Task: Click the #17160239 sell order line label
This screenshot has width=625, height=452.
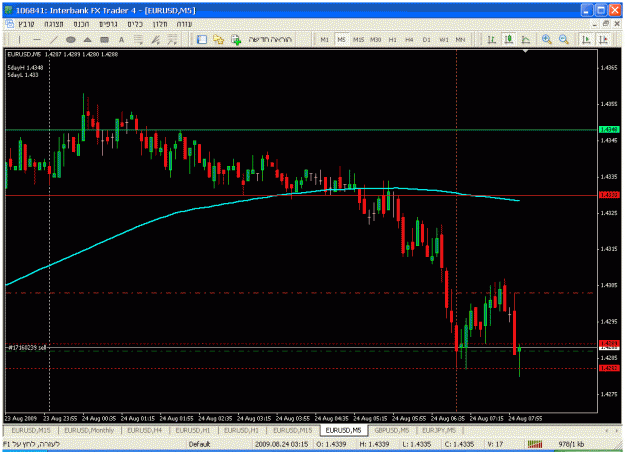Action: (x=28, y=348)
